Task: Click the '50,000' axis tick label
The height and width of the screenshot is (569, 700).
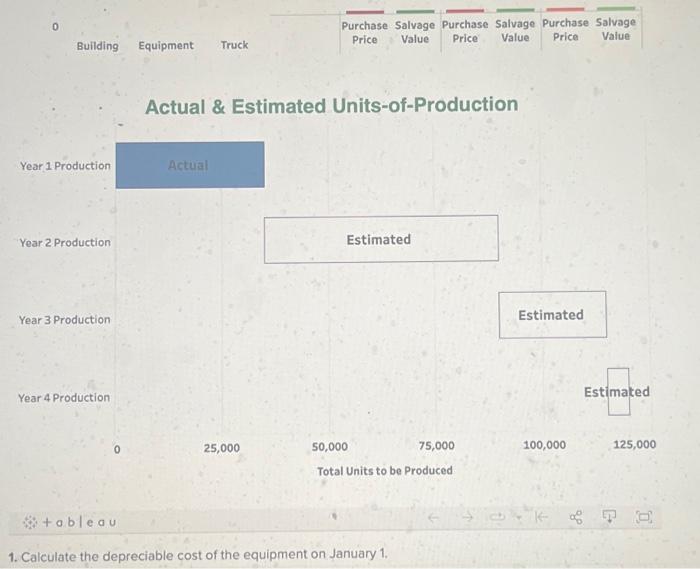Action: [329, 447]
